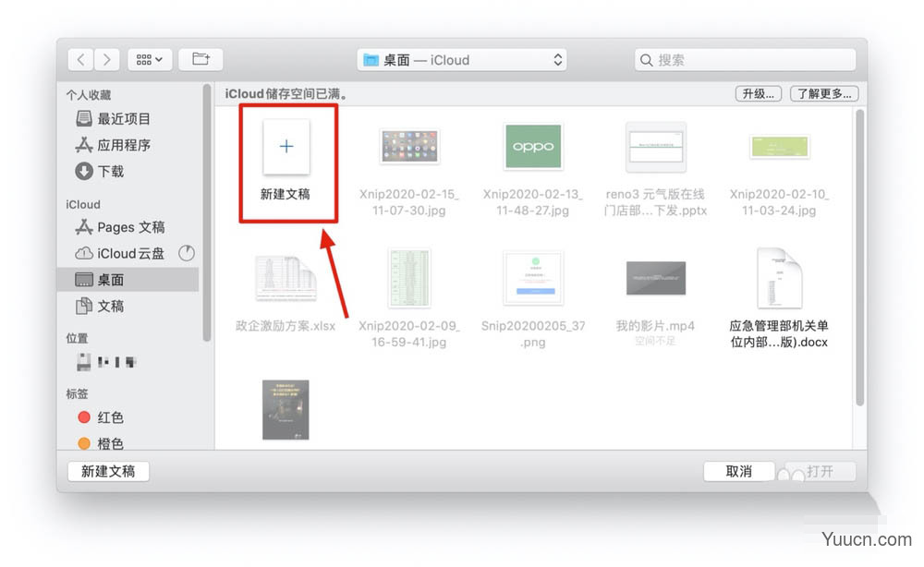Click the iCloud storage progress pie icon
This screenshot has width=924, height=567.
point(187,253)
